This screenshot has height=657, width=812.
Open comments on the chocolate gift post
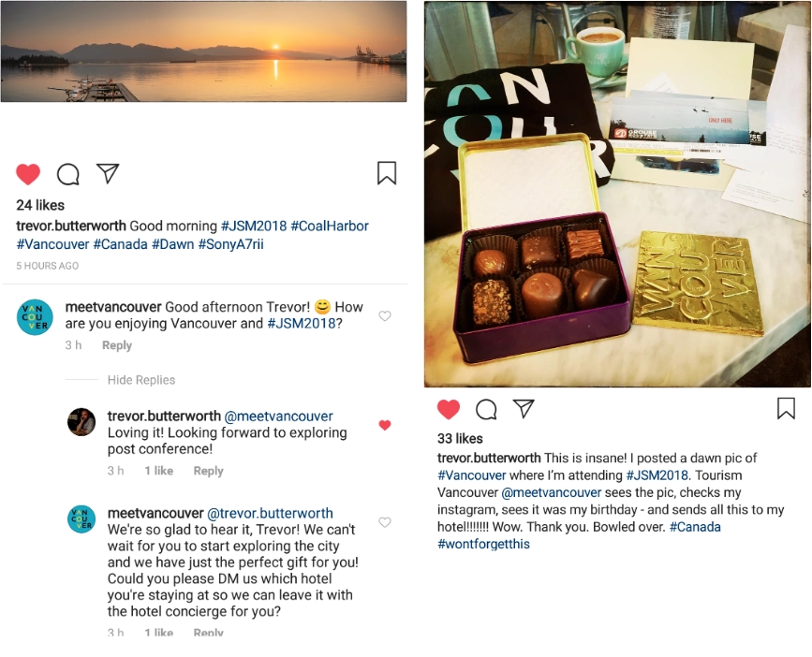coord(486,409)
